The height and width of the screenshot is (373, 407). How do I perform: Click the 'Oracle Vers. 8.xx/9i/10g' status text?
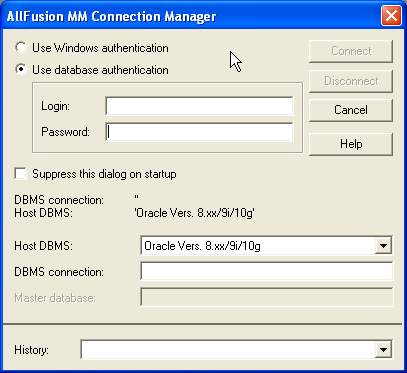point(195,213)
